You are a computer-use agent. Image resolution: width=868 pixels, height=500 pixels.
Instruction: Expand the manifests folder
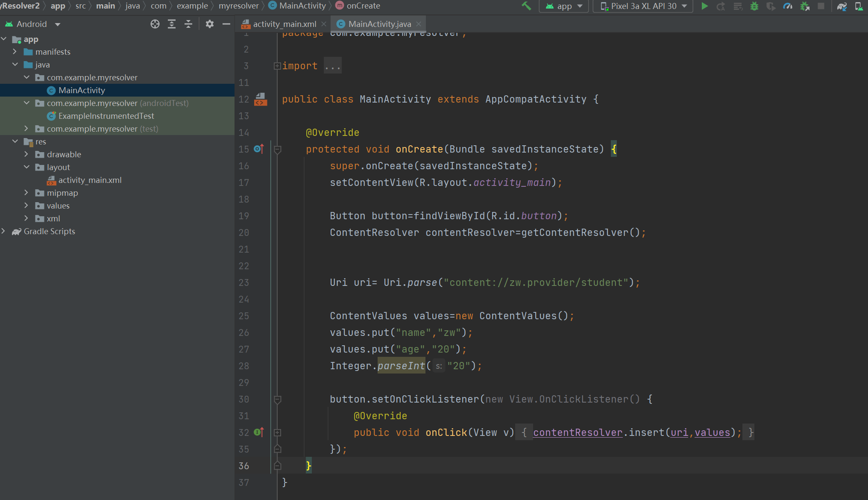tap(15, 52)
